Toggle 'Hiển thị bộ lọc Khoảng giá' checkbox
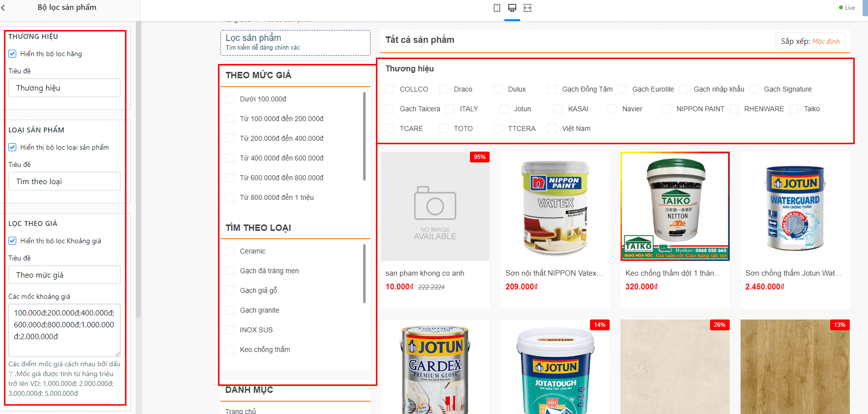Screen dimensions: 868x414 (x=13, y=241)
